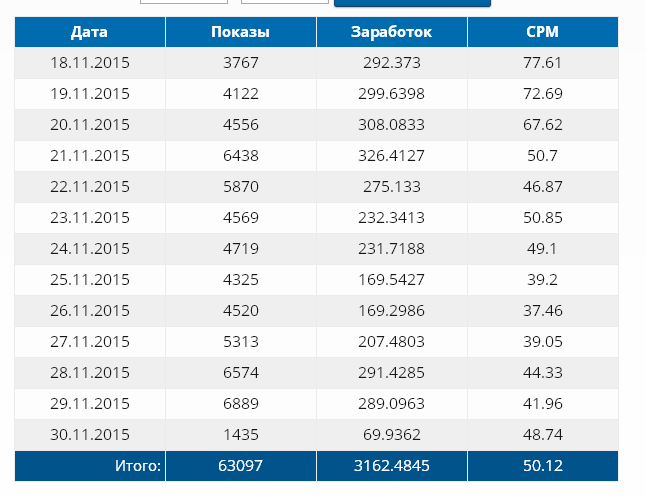Click CPM value 77.61

542,63
